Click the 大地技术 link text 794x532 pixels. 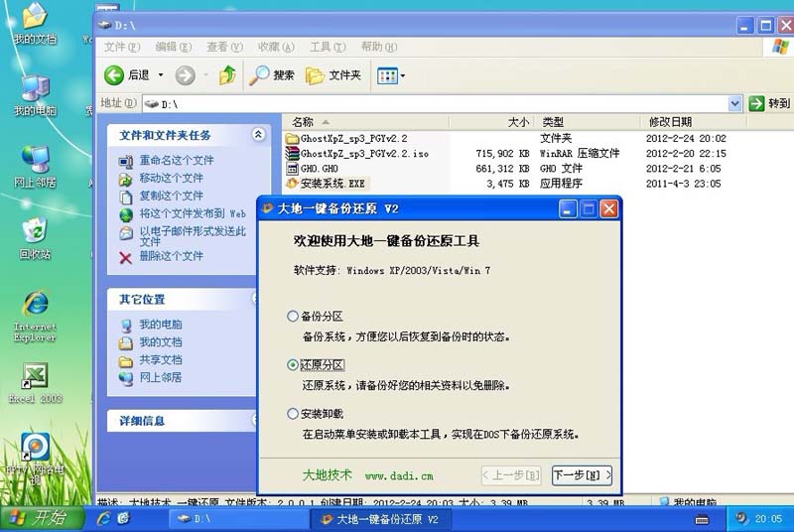(328, 474)
